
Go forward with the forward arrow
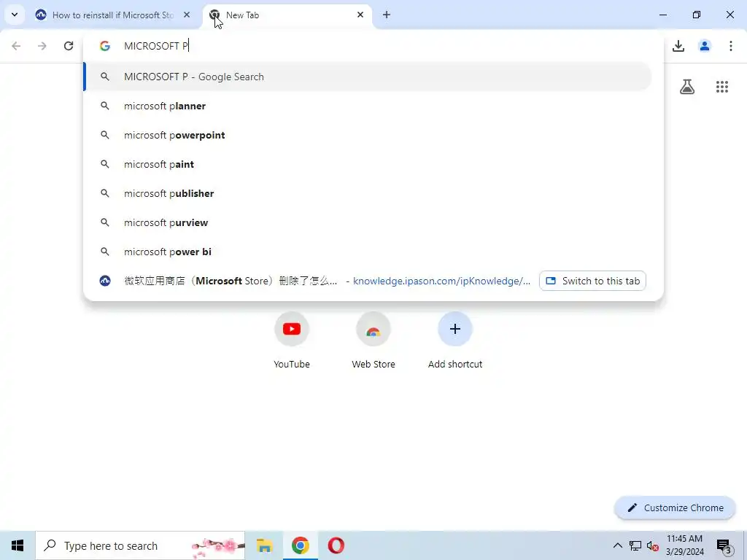42,46
